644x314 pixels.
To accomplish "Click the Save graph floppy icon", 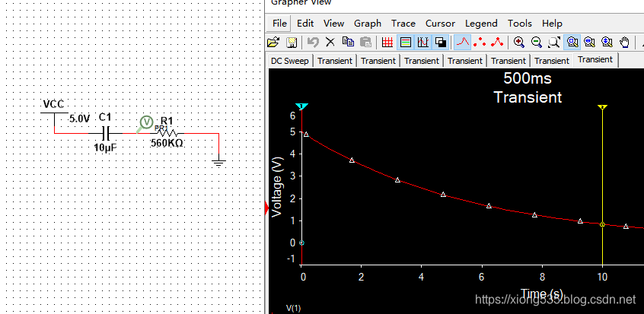I will click(x=292, y=42).
